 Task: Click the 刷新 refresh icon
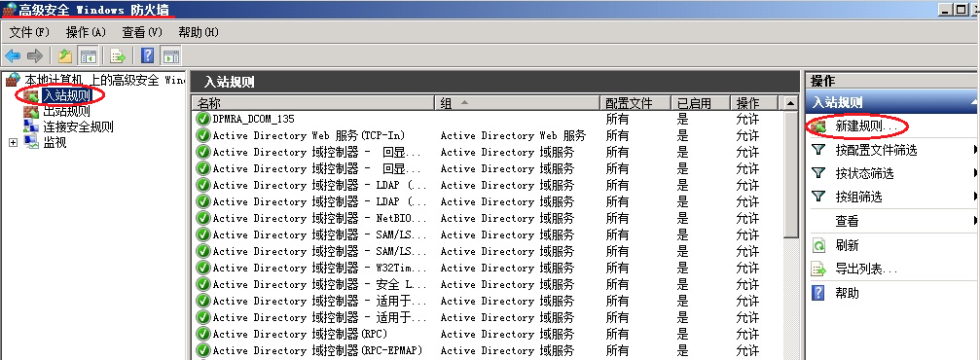click(818, 245)
